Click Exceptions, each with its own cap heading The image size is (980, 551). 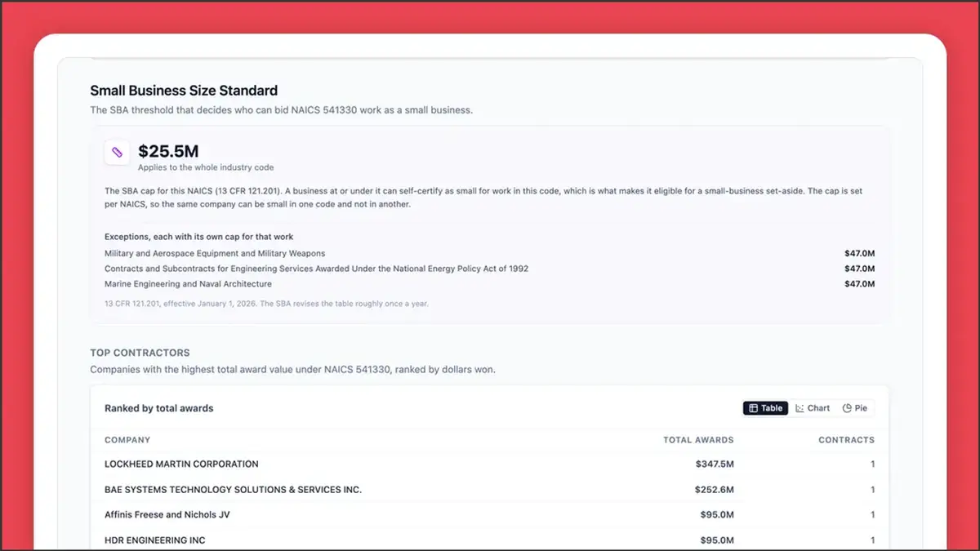[x=198, y=237]
